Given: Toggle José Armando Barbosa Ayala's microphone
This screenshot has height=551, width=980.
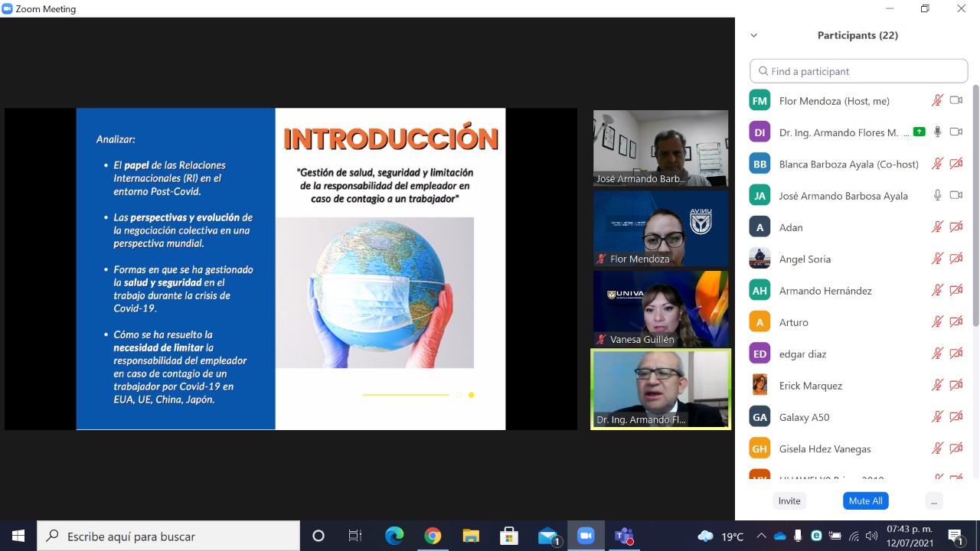Looking at the screenshot, I should point(937,195).
